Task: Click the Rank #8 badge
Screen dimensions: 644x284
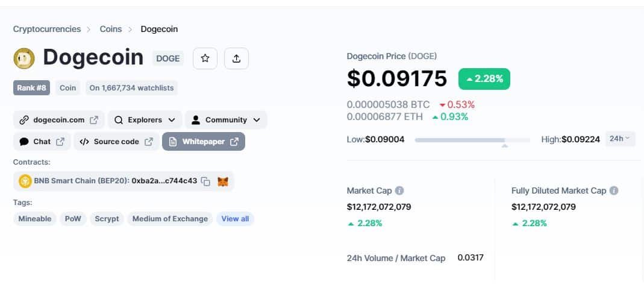Action: click(31, 88)
